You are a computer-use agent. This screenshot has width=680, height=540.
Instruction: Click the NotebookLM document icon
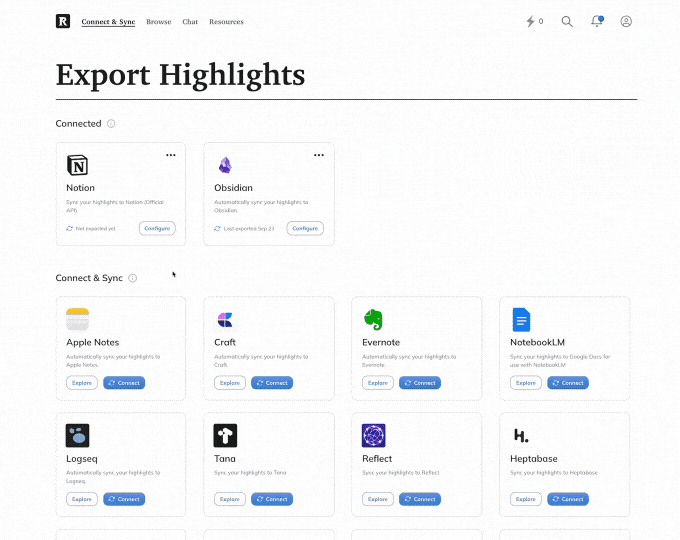(x=521, y=320)
